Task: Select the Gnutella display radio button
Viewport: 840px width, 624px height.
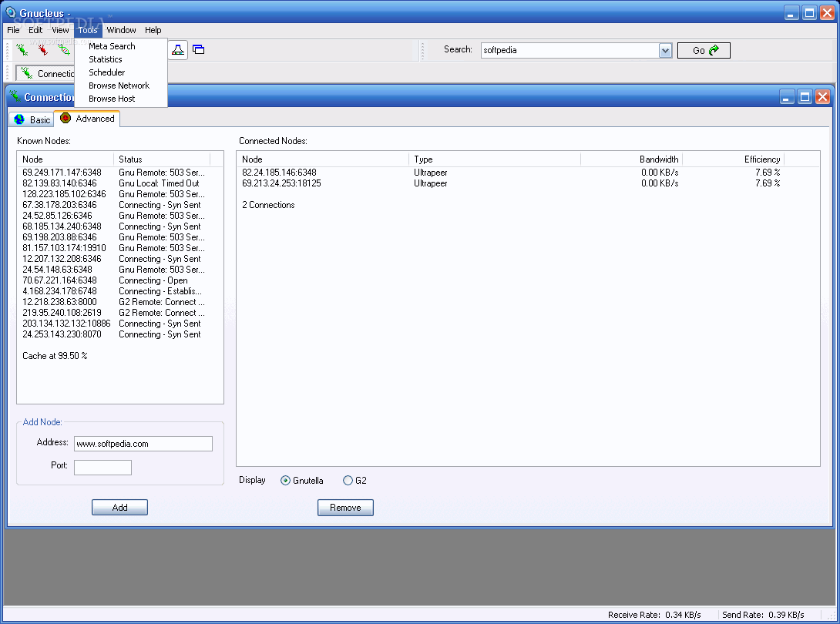Action: 285,481
